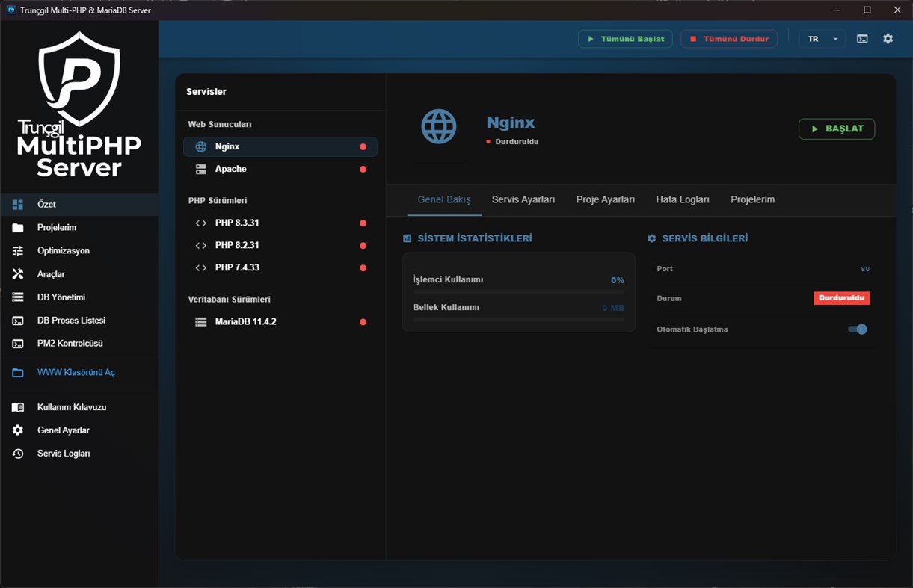Click the Servis Bilgileri gear icon
The height and width of the screenshot is (588, 913).
point(651,238)
